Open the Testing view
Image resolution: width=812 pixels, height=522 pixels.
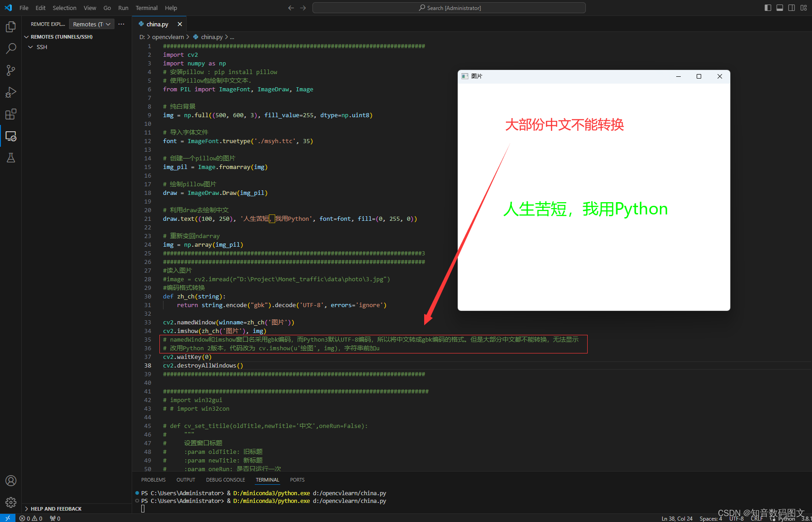10,158
